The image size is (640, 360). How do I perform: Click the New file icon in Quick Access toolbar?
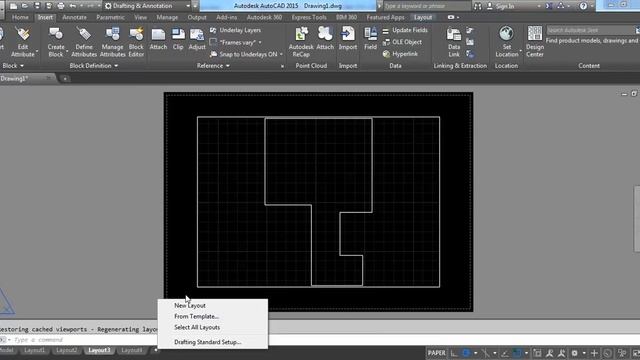click(x=13, y=6)
